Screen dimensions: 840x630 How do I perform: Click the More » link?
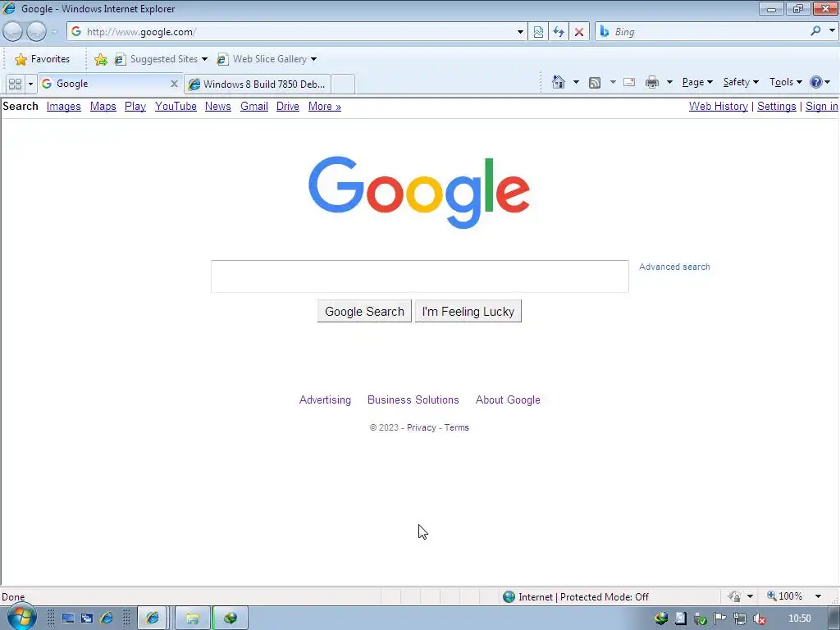point(325,106)
